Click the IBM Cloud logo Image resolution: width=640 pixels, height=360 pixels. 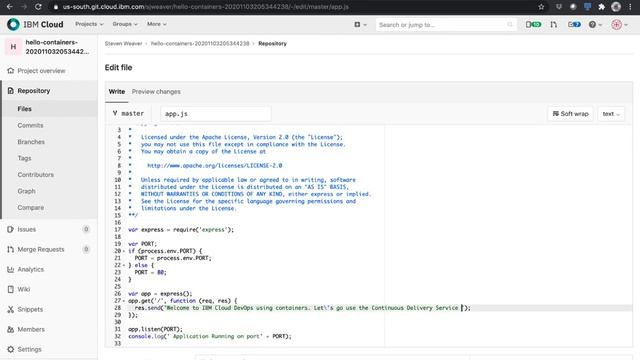(35, 24)
